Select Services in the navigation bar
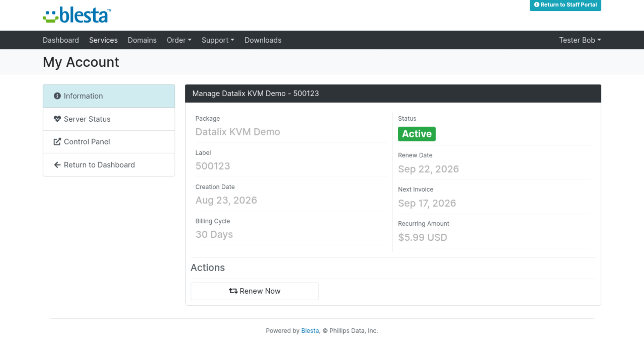This screenshot has height=362, width=644. [103, 40]
